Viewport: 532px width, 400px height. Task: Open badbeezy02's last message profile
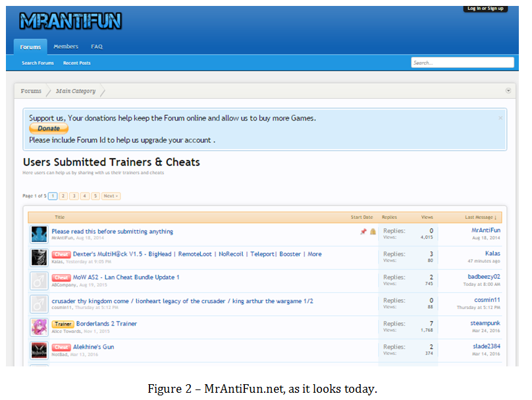pos(484,277)
